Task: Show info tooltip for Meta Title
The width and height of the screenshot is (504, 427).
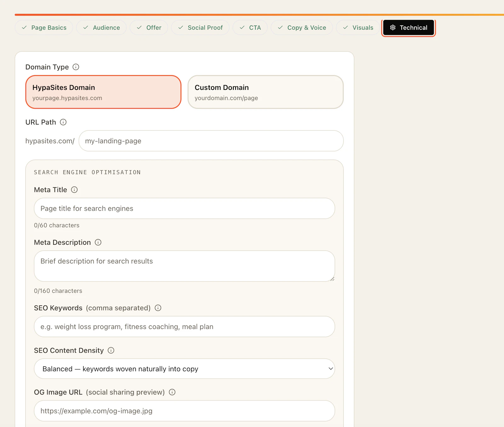Action: point(74,190)
